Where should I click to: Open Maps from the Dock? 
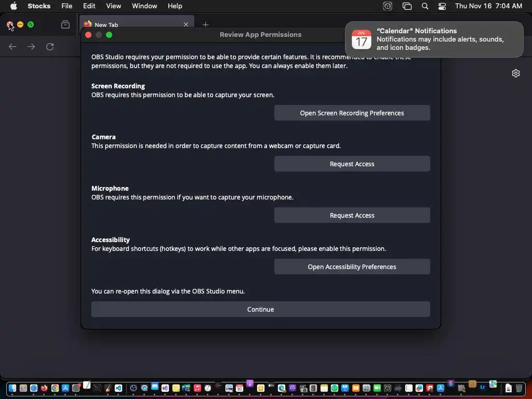point(493,384)
